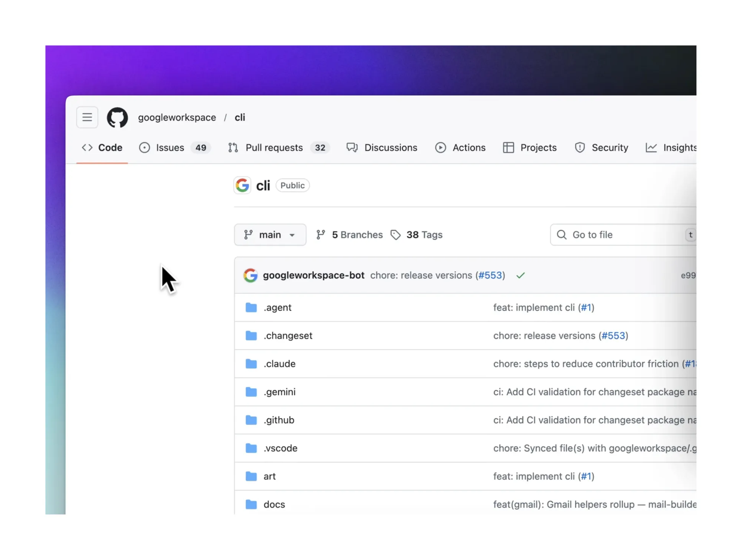Viewport: 742px width, 560px height.
Task: Click the Actions play icon
Action: [440, 148]
